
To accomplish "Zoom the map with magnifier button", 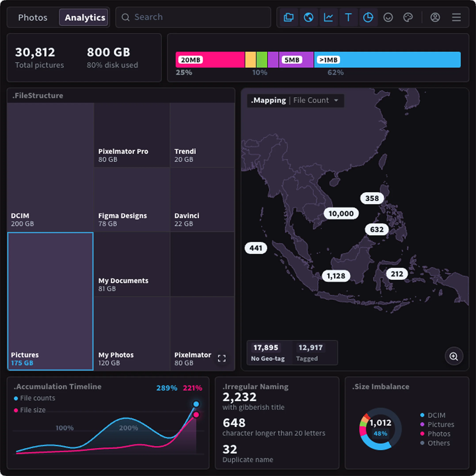I will click(454, 356).
